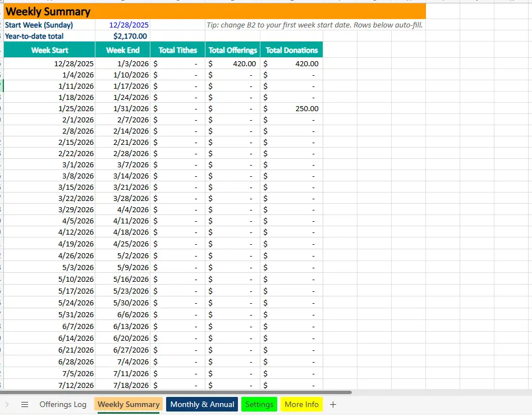Click the 250.00 donation cell for week 1/25/2026
The width and height of the screenshot is (532, 416).
coord(292,108)
